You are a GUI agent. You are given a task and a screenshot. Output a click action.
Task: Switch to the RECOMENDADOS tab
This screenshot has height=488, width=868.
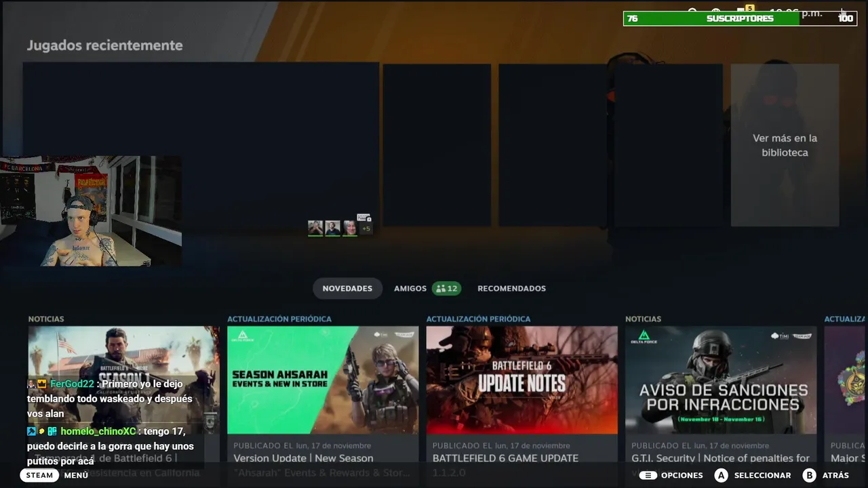coord(511,288)
